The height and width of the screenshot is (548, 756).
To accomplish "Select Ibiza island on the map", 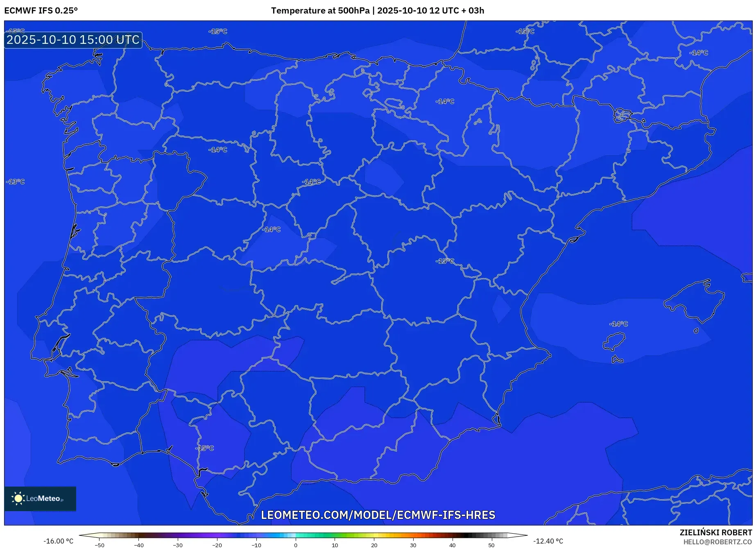I will 614,341.
